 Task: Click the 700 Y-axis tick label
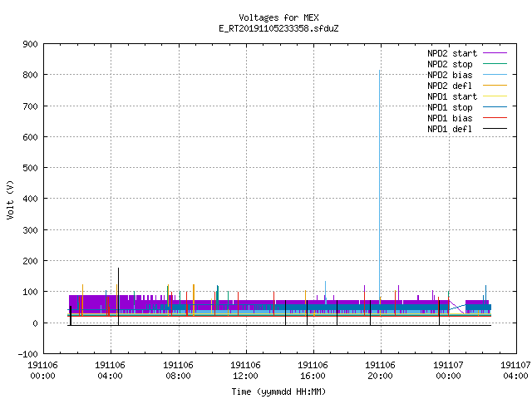[30, 106]
